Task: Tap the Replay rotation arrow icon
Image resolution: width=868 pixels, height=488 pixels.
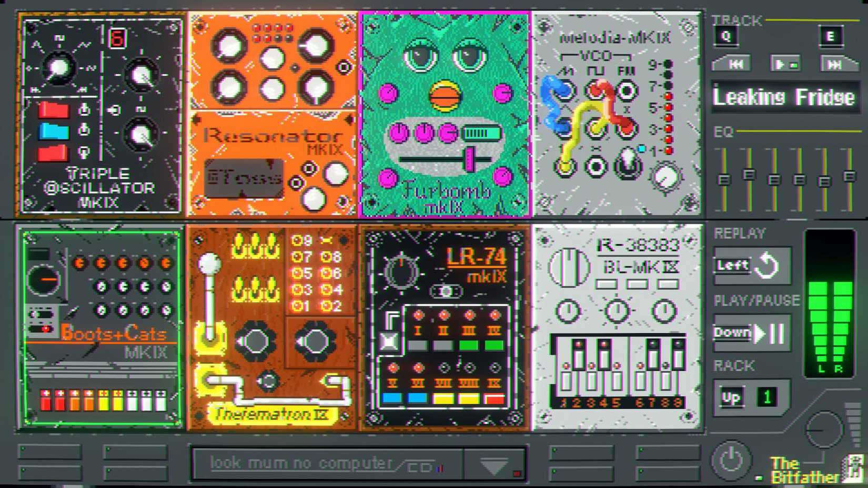Action: [768, 265]
